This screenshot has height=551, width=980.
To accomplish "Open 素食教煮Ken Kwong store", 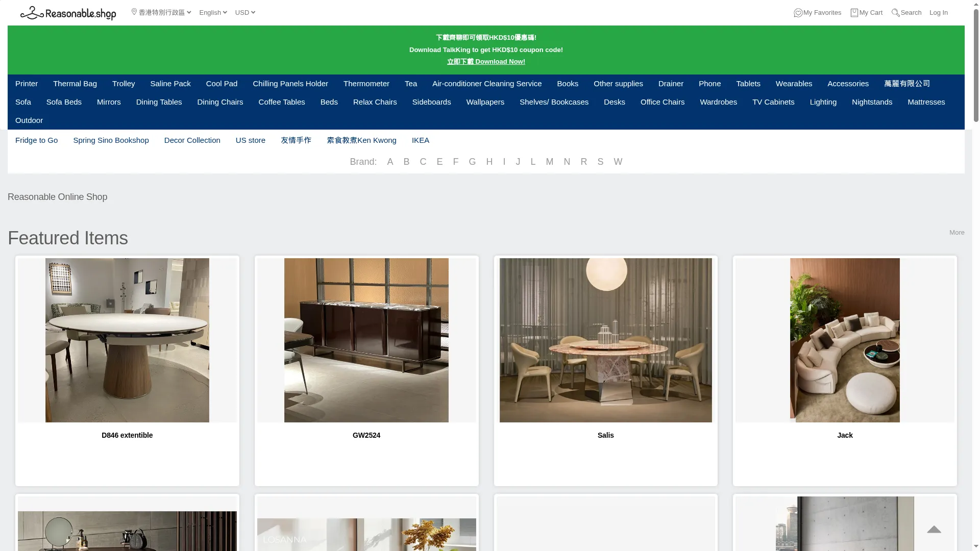I will (361, 140).
